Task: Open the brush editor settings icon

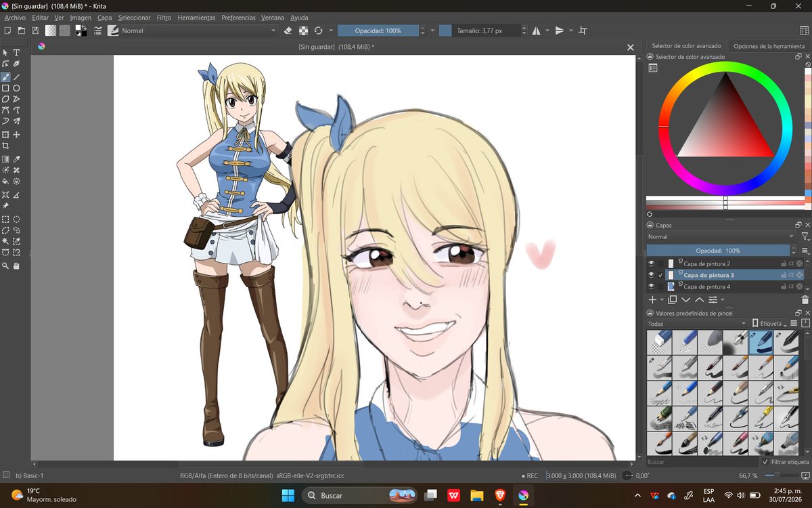Action: click(99, 30)
